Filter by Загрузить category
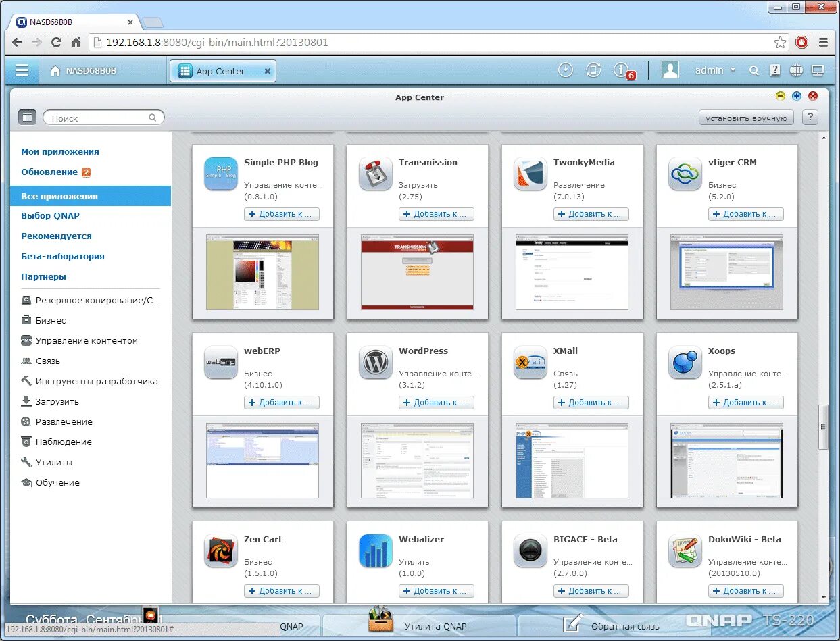Image resolution: width=840 pixels, height=641 pixels. click(49, 402)
